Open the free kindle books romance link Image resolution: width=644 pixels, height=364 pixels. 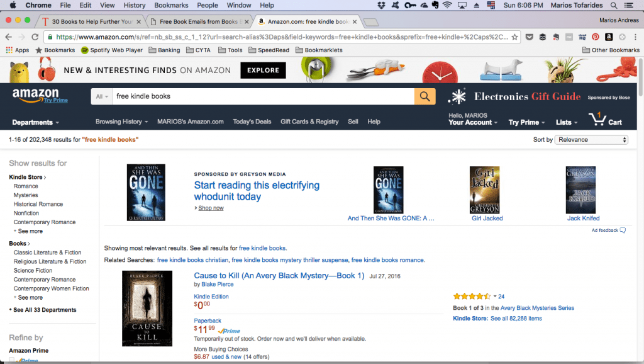(389, 259)
